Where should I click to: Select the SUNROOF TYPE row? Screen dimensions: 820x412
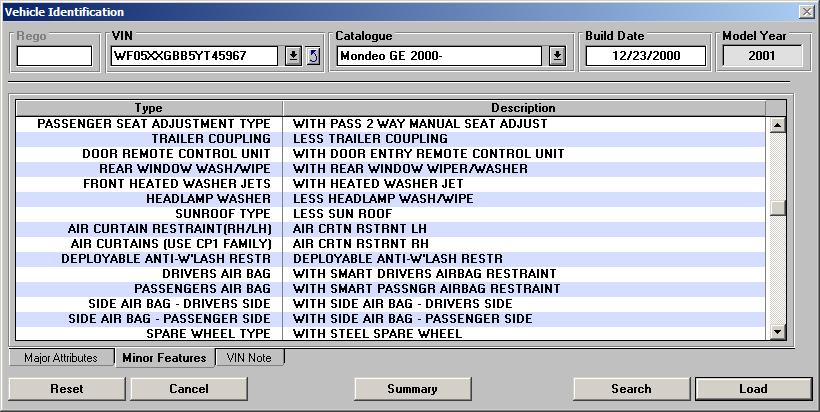[390, 214]
